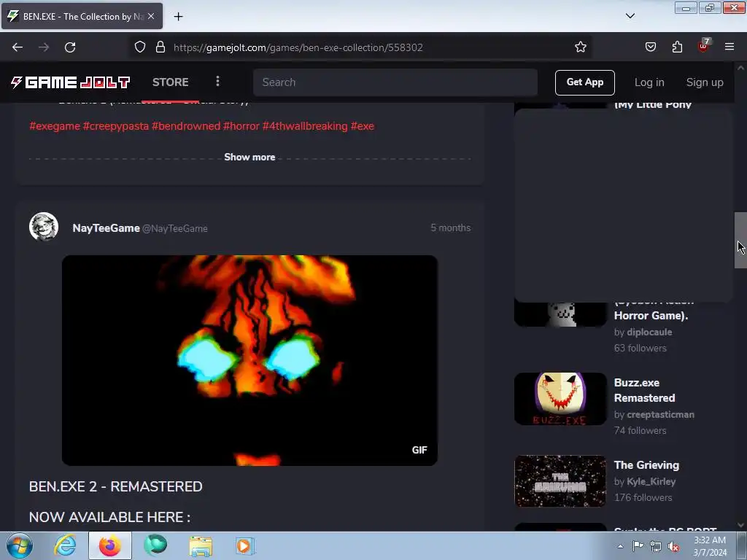Open the #exe hashtag
Image resolution: width=747 pixels, height=560 pixels.
363,126
